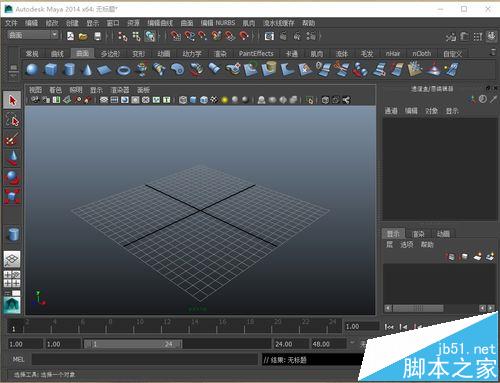Choose the Rotate tool with sphere icon

pyautogui.click(x=12, y=177)
